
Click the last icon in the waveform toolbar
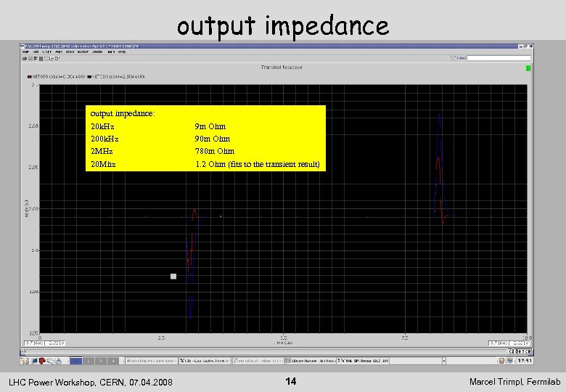pyautogui.click(x=57, y=58)
